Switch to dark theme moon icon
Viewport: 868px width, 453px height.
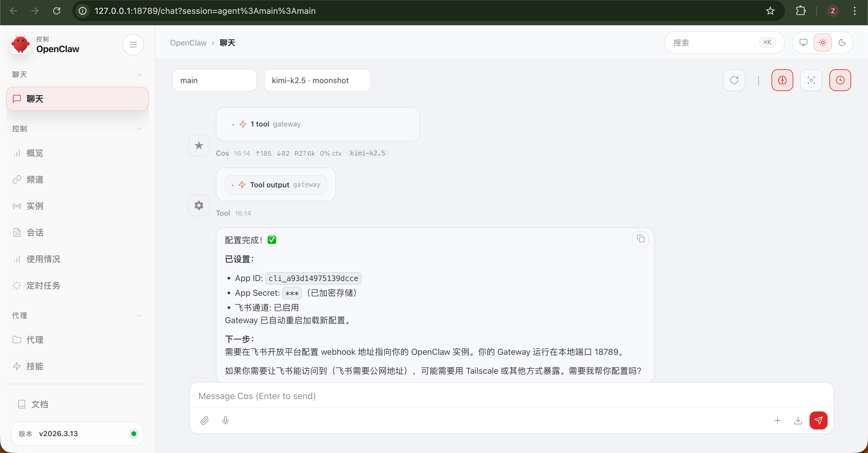[x=842, y=42]
